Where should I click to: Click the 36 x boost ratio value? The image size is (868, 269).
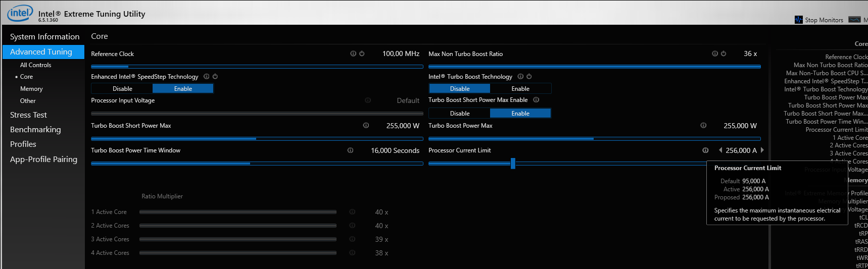tap(750, 53)
